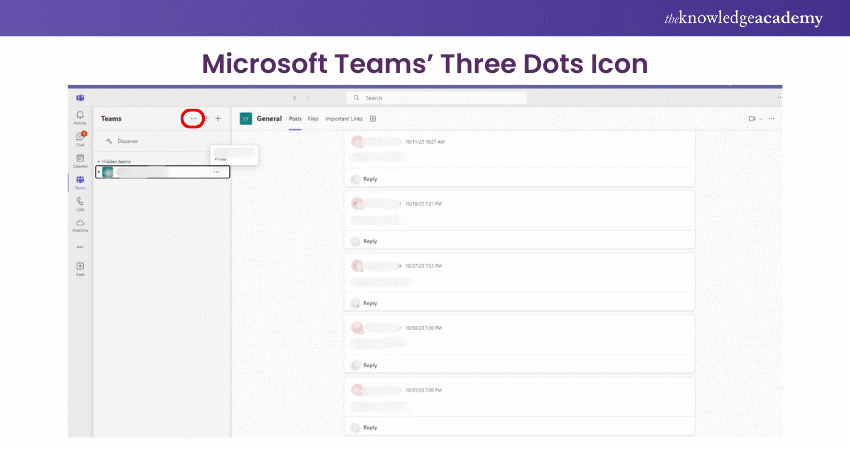850x450 pixels.
Task: Open OneDrive from the sidebar
Action: pos(80,224)
